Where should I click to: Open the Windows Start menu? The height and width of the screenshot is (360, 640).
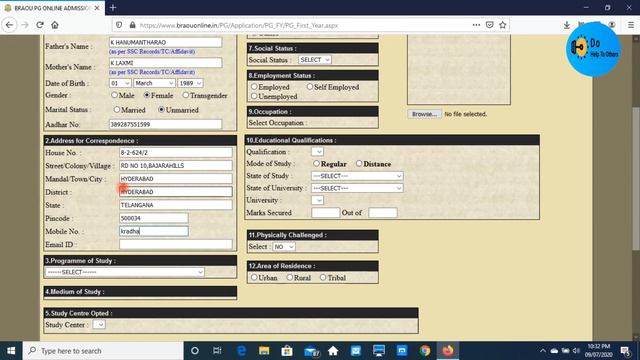pos(11,351)
